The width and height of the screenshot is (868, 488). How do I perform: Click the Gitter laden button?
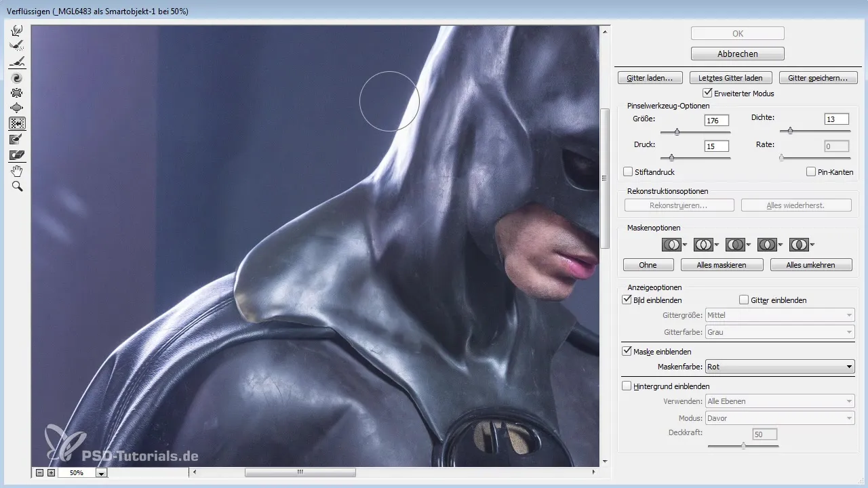650,78
